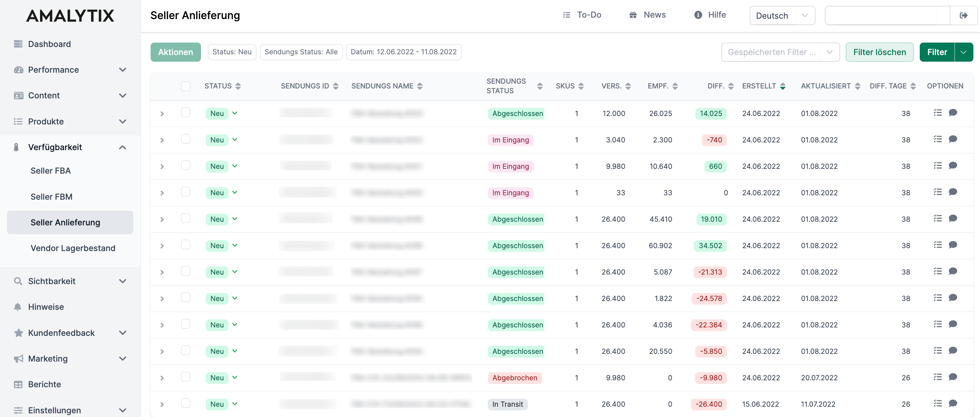Click the Datum date range filter chip
Viewport: 980px width, 417px height.
coord(403,52)
